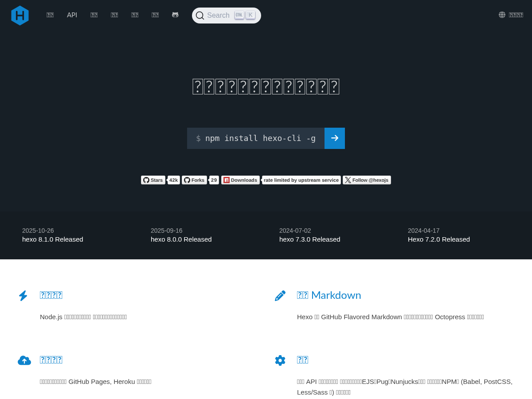Screen dimensions: 532x399
Task: Open the hexo 7.3.0 Released news link
Action: pyautogui.click(x=310, y=239)
